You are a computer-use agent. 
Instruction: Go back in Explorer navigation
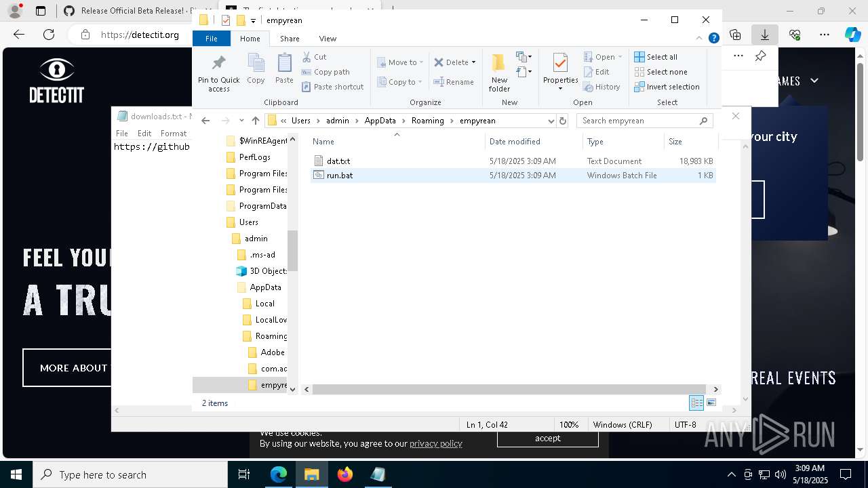pos(205,121)
